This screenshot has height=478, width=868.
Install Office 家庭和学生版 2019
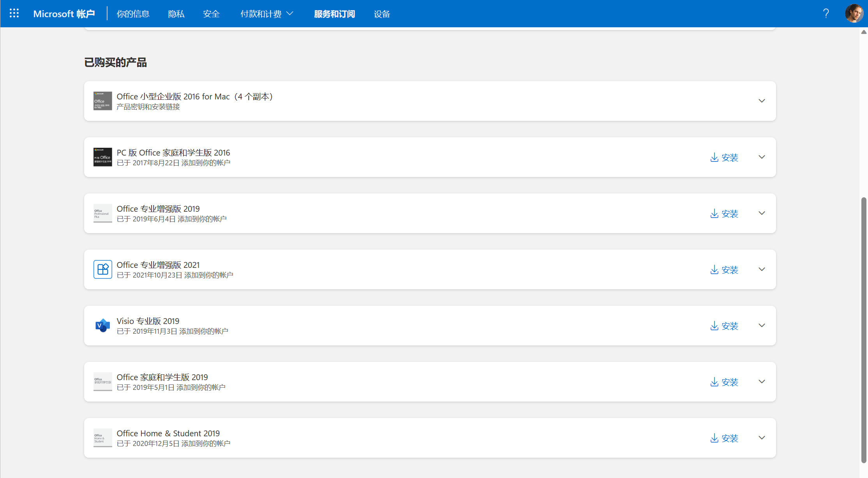click(x=724, y=382)
